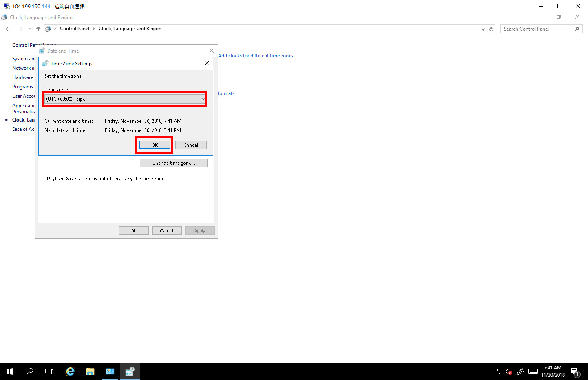Open Server Manager from taskbar
588x380 pixels.
[110, 371]
